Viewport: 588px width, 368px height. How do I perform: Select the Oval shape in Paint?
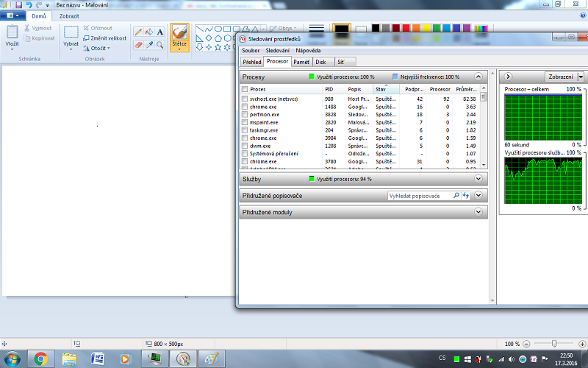pos(218,29)
